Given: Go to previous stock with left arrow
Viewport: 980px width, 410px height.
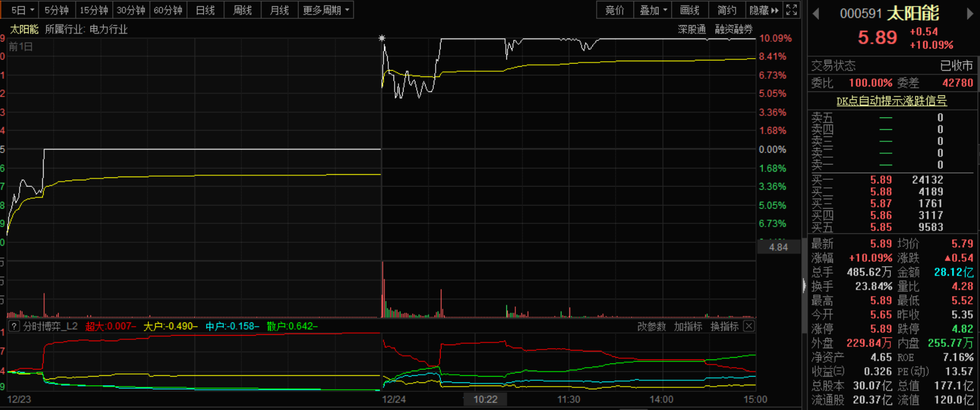Looking at the screenshot, I should point(815,13).
